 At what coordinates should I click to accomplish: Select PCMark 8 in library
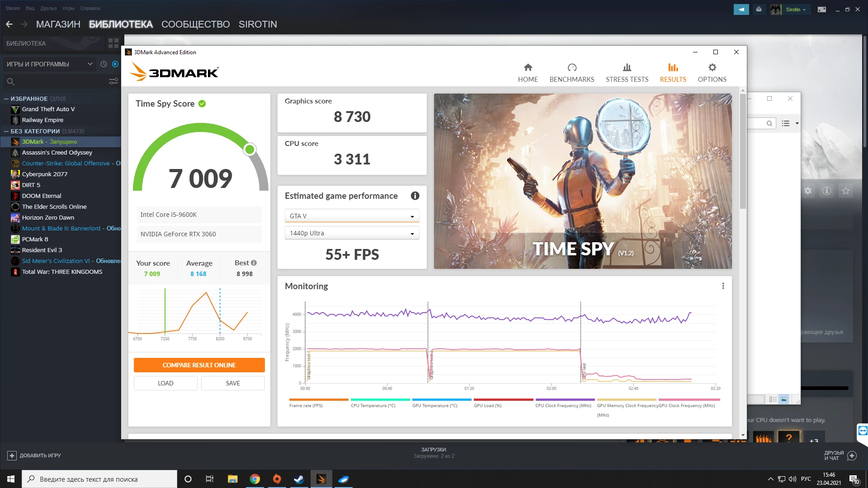[x=35, y=239]
